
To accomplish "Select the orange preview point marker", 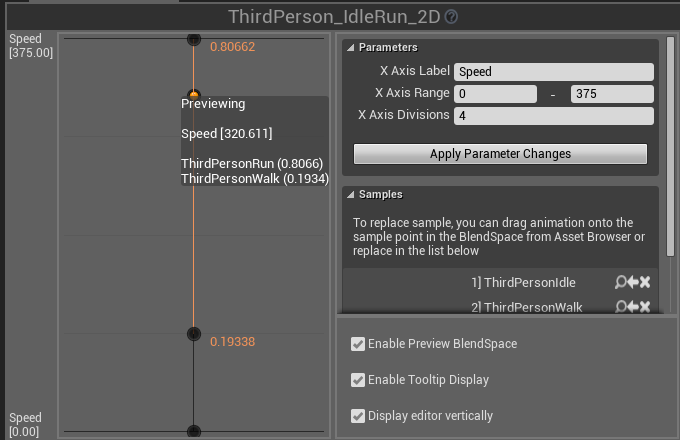I will click(194, 94).
